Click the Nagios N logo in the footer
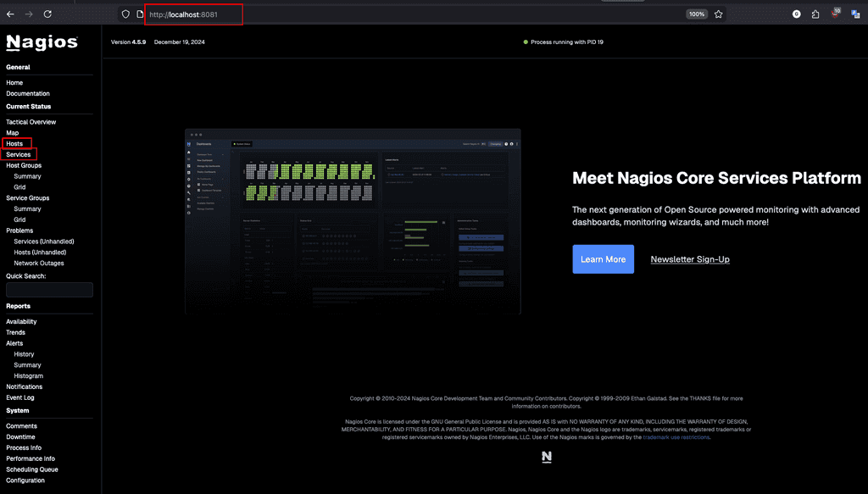Image resolution: width=868 pixels, height=494 pixels. point(546,455)
